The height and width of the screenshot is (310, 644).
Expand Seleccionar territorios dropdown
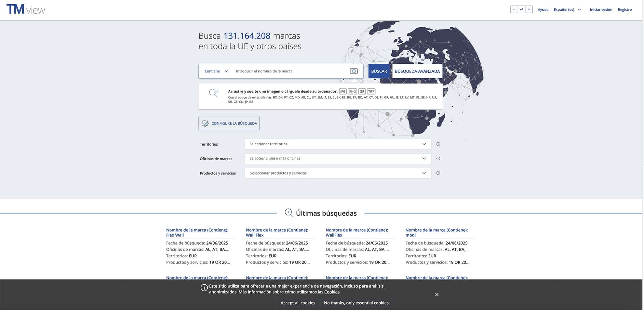pyautogui.click(x=337, y=144)
